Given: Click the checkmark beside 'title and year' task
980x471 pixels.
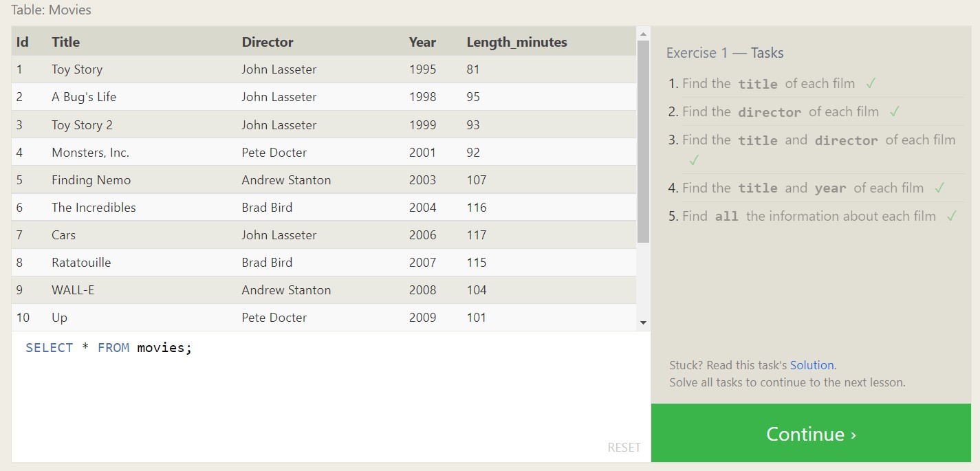Looking at the screenshot, I should click(939, 188).
